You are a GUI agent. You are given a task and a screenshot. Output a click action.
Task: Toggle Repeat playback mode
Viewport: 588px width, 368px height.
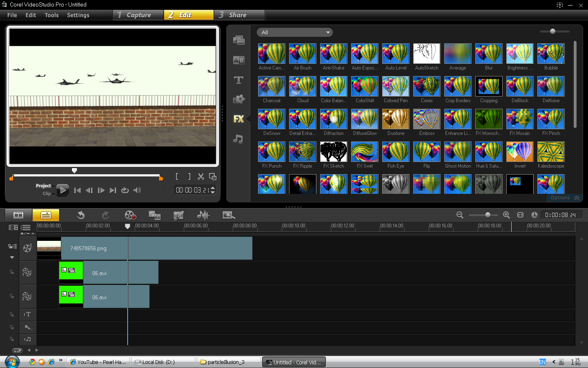[125, 190]
